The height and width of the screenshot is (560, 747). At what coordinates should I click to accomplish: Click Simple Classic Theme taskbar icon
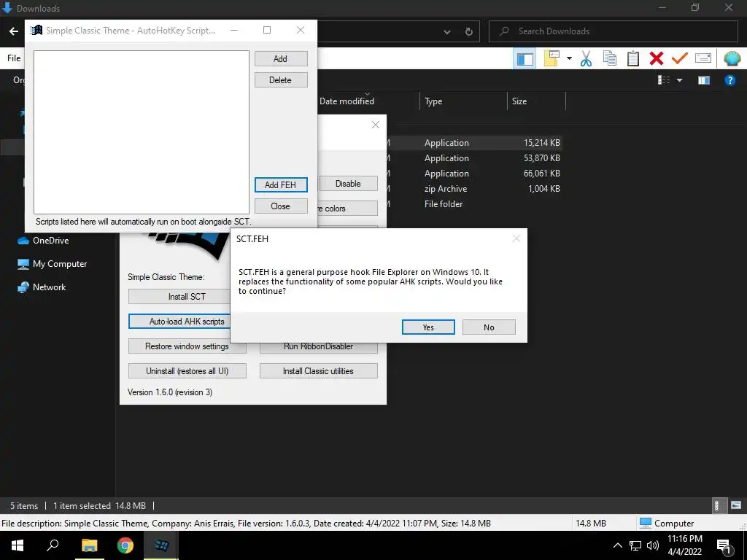pos(161,545)
